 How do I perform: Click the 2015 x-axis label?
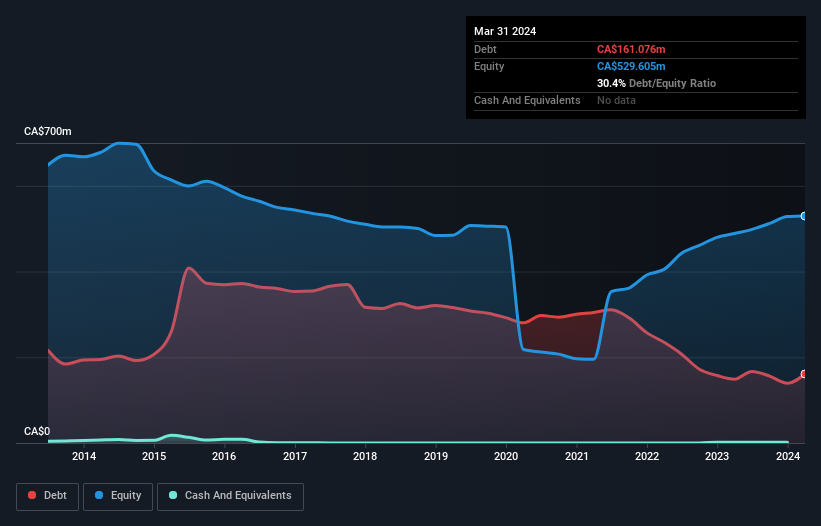point(154,456)
